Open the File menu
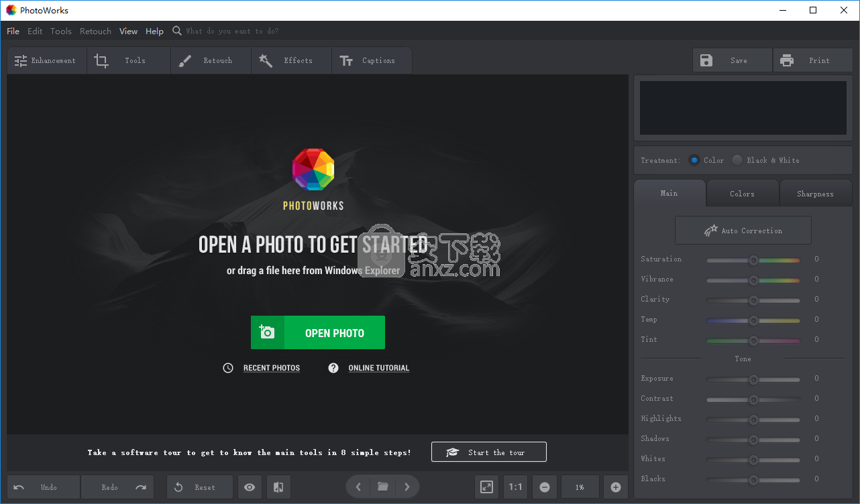This screenshot has height=504, width=860. pos(13,31)
